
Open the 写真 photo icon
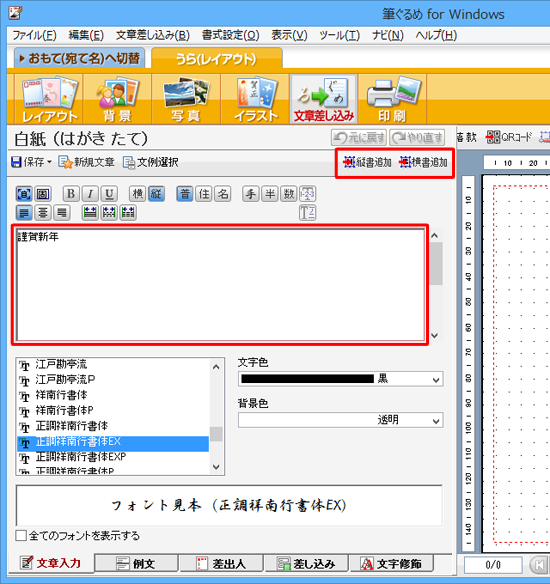[x=186, y=99]
